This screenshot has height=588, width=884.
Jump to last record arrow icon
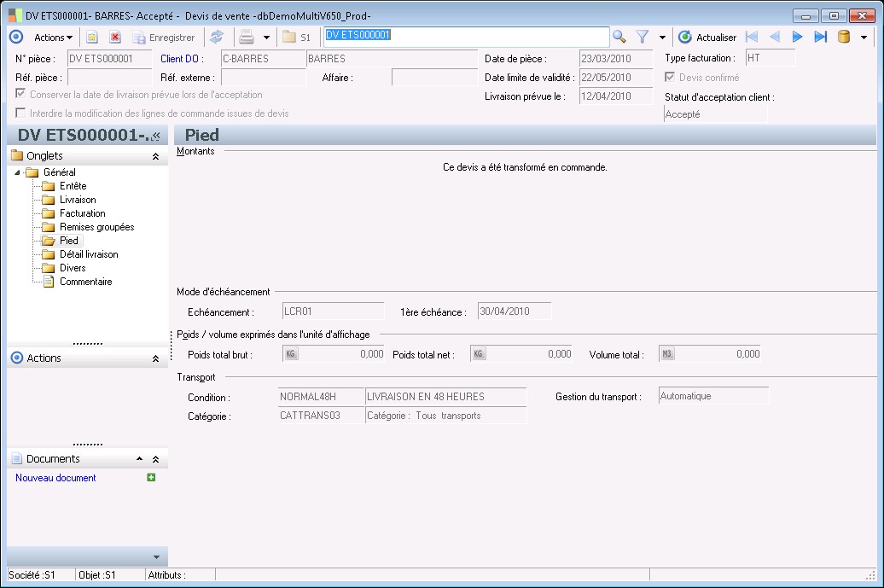(820, 37)
